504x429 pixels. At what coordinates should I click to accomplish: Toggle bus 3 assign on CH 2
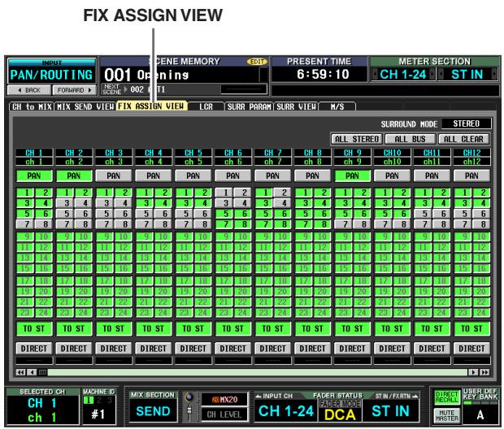pyautogui.click(x=65, y=203)
